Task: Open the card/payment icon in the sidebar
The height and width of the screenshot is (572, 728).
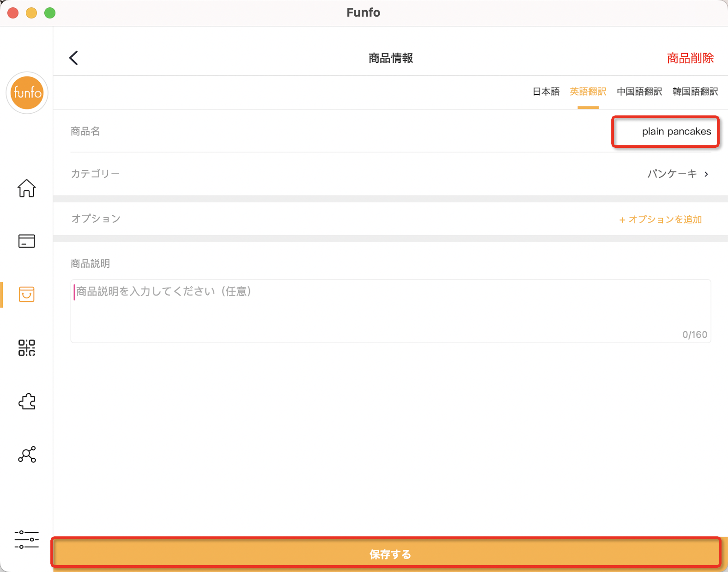Action: click(26, 241)
